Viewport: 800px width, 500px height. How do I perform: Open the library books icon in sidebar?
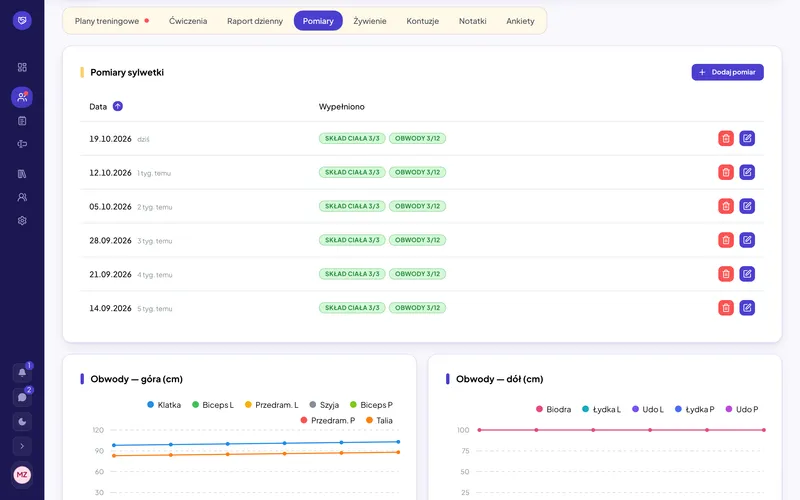22,174
